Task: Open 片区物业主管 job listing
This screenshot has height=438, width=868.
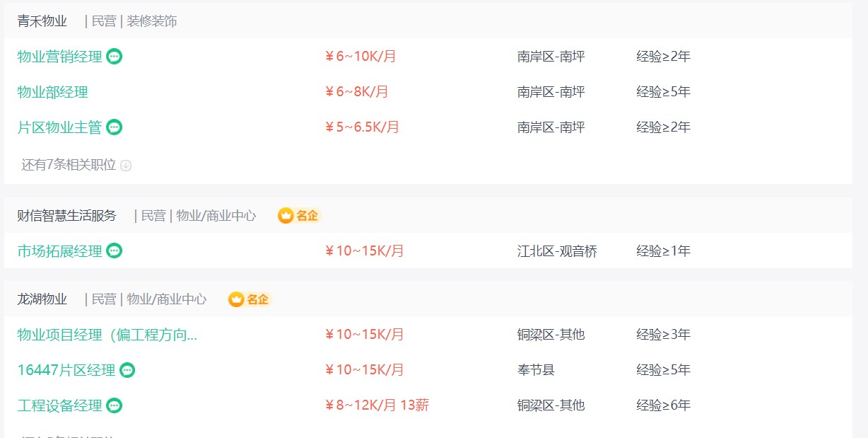Action: [x=60, y=127]
